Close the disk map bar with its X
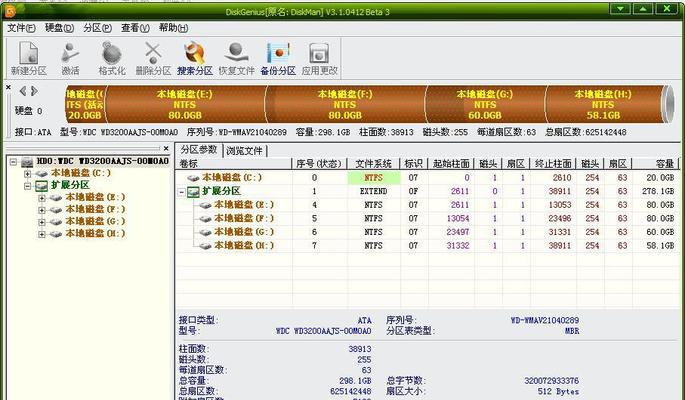 pos(8,87)
